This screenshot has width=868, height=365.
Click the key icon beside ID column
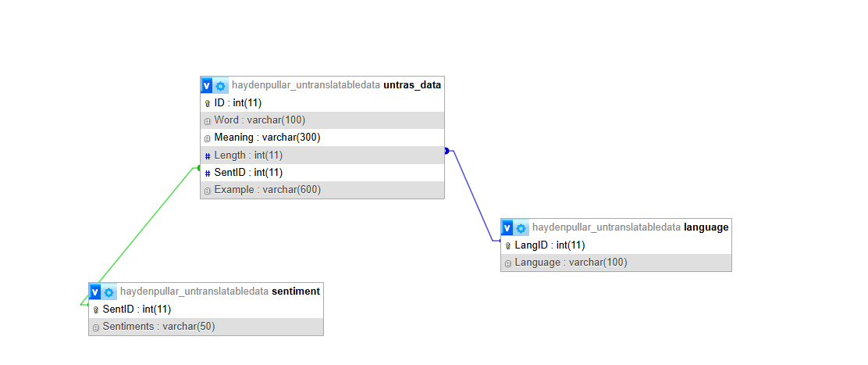[208, 103]
